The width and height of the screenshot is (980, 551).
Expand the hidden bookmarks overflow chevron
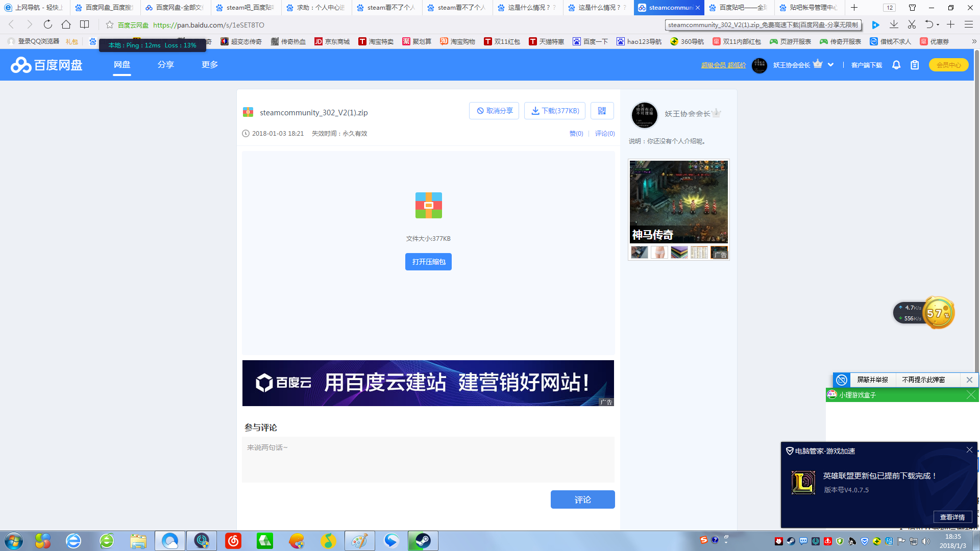(x=974, y=41)
